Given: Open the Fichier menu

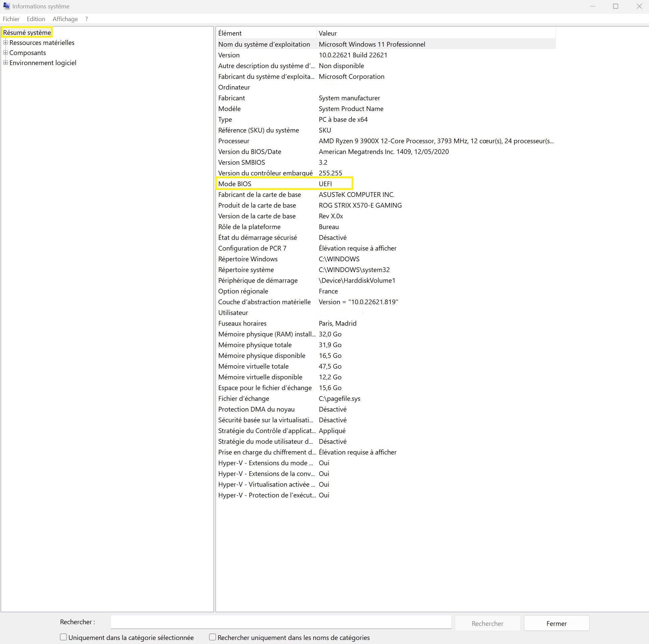Looking at the screenshot, I should [11, 19].
